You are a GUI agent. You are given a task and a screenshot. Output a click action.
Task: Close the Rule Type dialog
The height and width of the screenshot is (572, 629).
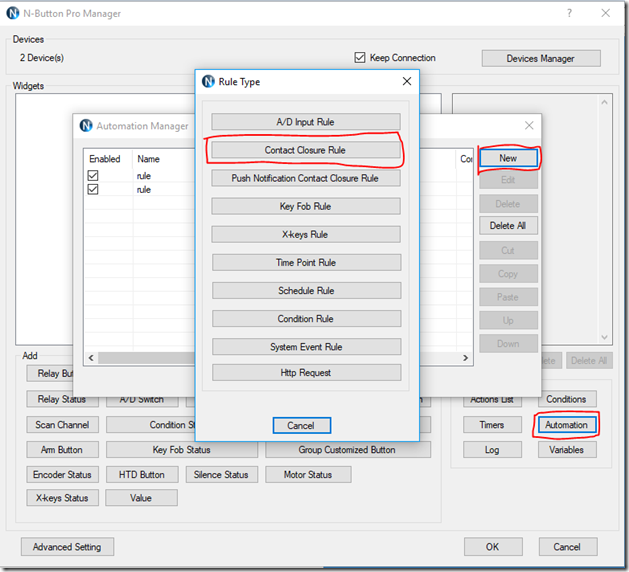point(407,81)
